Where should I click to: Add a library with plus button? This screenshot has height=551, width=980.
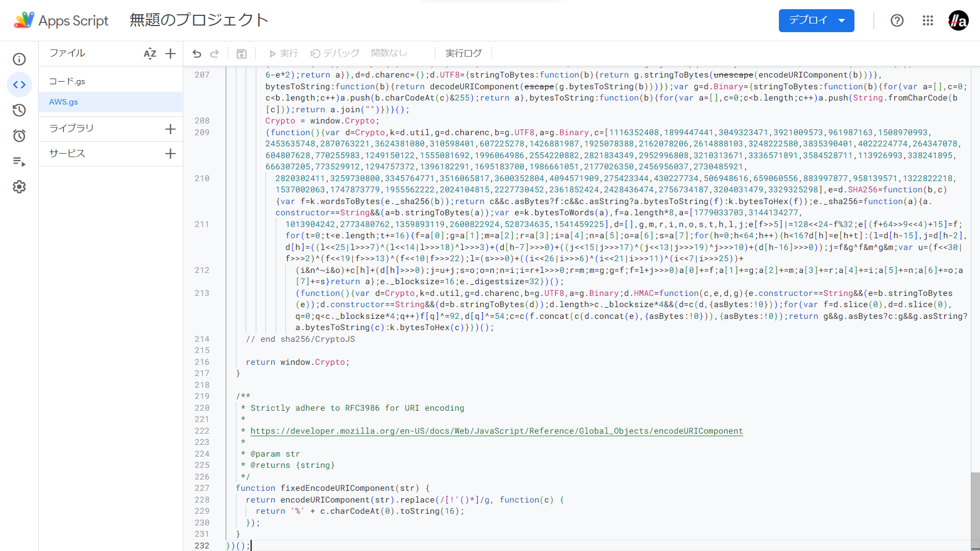pos(170,129)
